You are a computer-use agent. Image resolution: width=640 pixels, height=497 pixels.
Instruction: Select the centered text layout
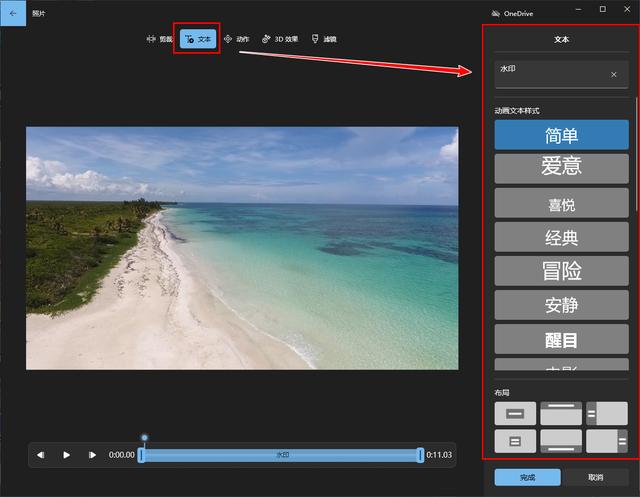click(515, 413)
